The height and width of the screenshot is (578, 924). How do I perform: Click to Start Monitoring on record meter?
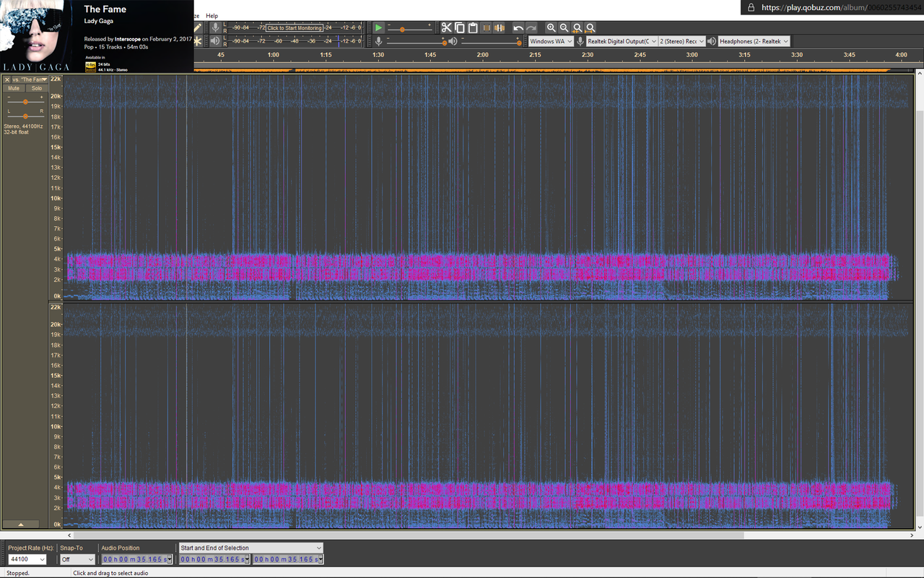(295, 28)
